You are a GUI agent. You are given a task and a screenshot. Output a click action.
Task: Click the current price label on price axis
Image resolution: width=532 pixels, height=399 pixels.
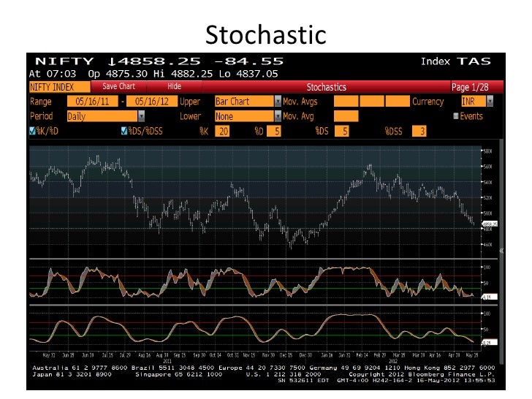click(490, 224)
